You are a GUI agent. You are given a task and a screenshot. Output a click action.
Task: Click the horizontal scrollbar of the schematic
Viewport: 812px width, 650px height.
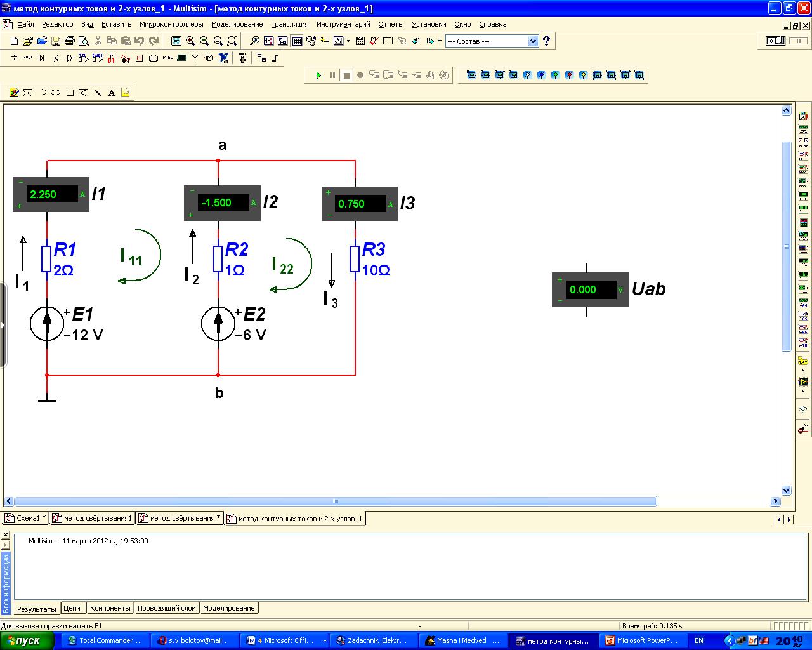click(x=335, y=501)
